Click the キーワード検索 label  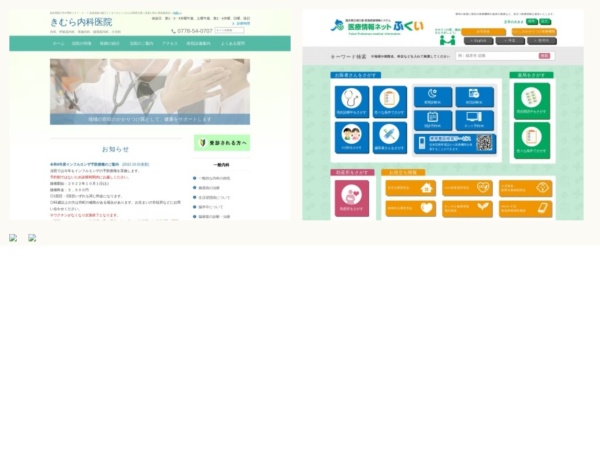pos(348,57)
